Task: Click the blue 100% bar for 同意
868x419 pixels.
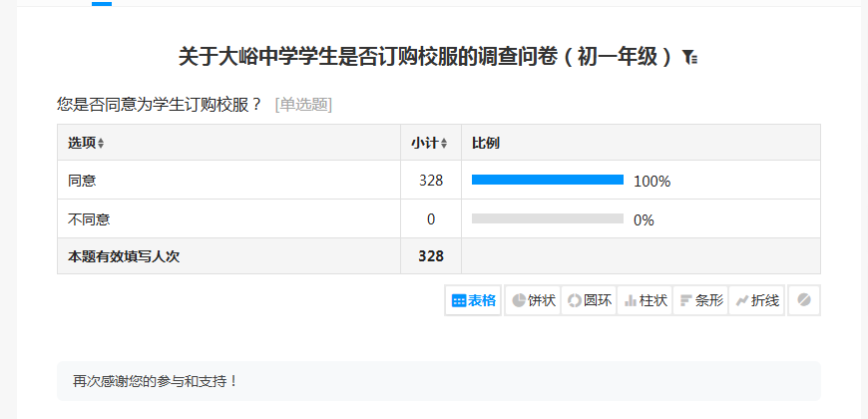Action: [547, 180]
